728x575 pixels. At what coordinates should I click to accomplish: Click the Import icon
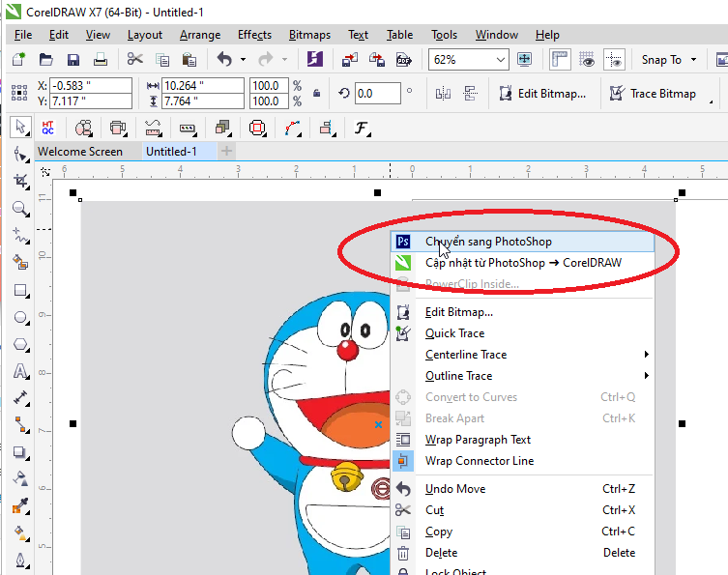[350, 59]
